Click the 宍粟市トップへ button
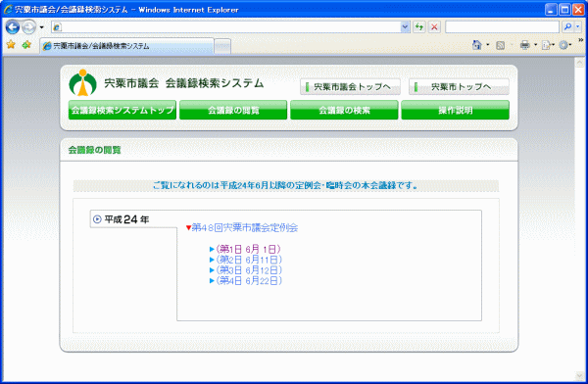The image size is (588, 384). [459, 87]
